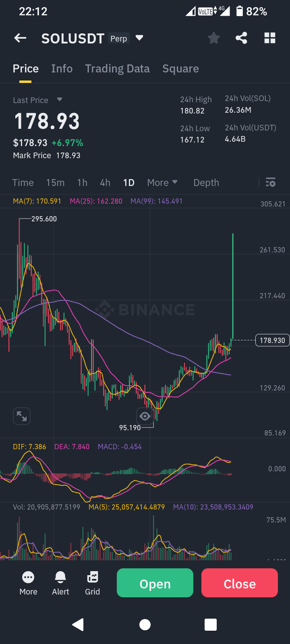Tap the red Close position button

240,583
